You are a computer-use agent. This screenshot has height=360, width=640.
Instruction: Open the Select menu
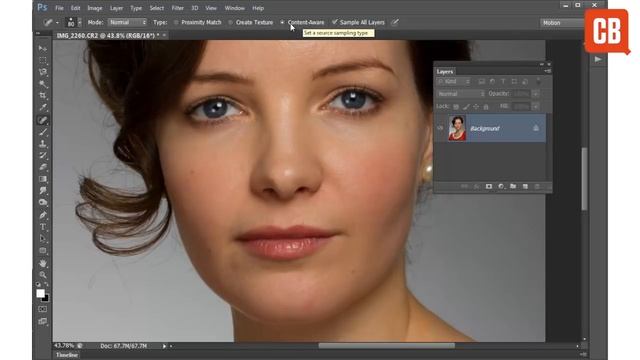[x=157, y=8]
